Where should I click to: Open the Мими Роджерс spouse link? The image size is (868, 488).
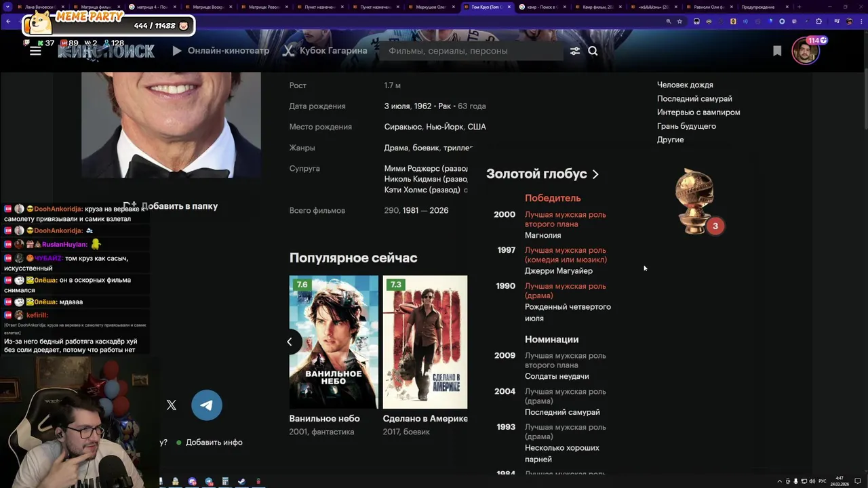[412, 169]
